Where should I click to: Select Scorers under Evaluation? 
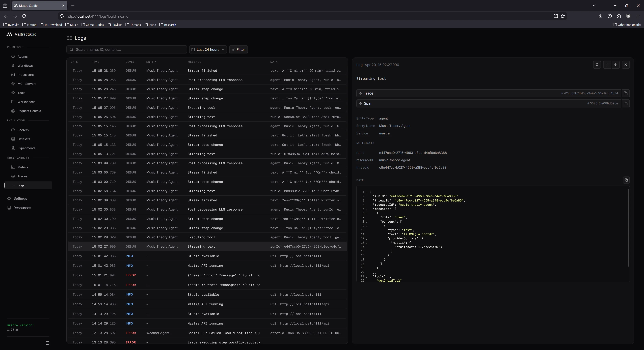(x=23, y=130)
